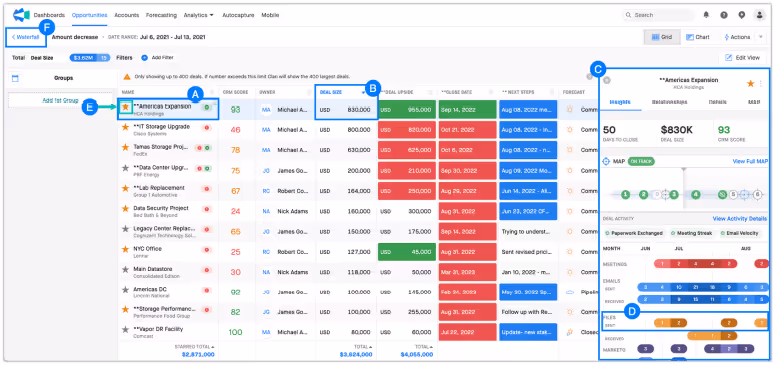Screen dimensions: 773x365
Task: Open the Analytics dropdown menu
Action: [x=198, y=15]
